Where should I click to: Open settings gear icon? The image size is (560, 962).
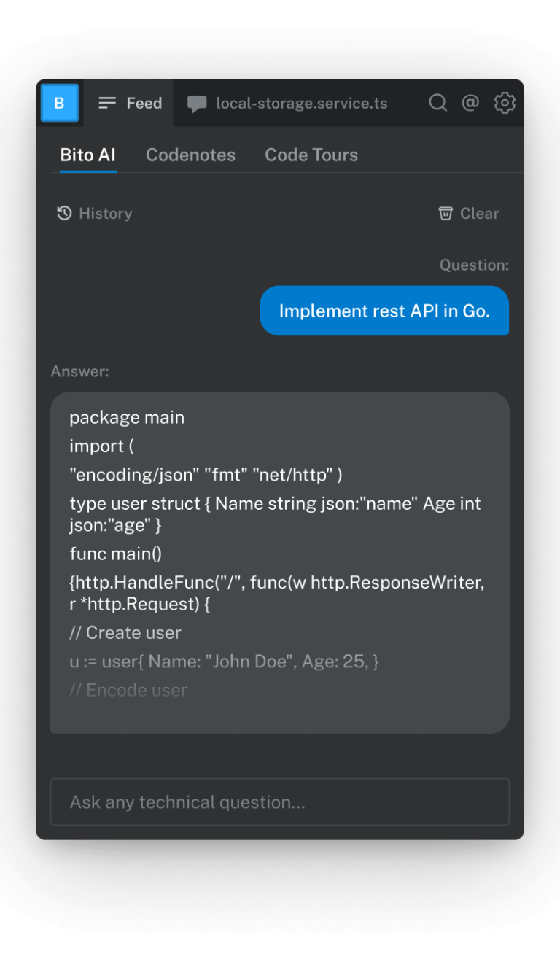[505, 103]
